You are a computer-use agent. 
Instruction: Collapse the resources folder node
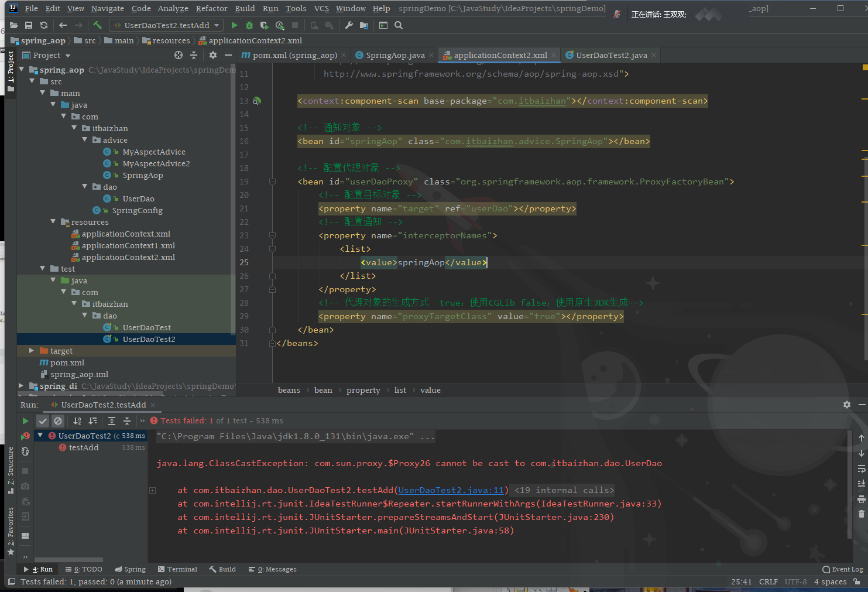54,222
